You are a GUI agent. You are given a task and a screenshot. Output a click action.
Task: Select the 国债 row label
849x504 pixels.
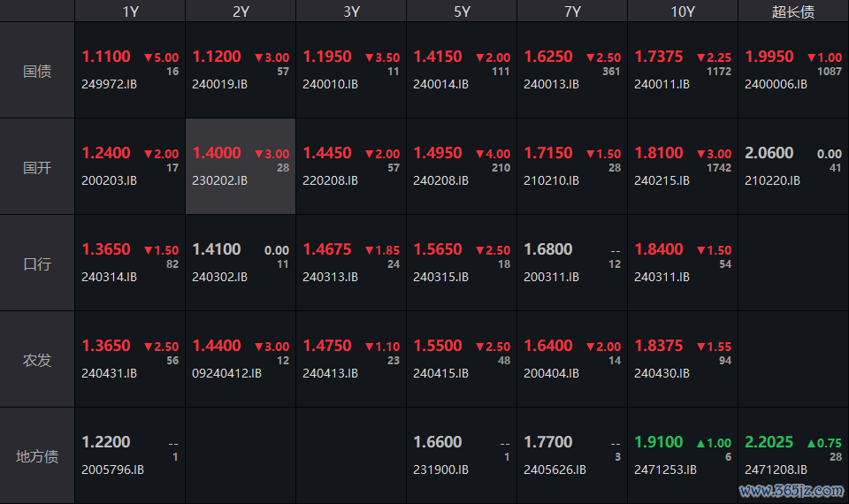[37, 71]
